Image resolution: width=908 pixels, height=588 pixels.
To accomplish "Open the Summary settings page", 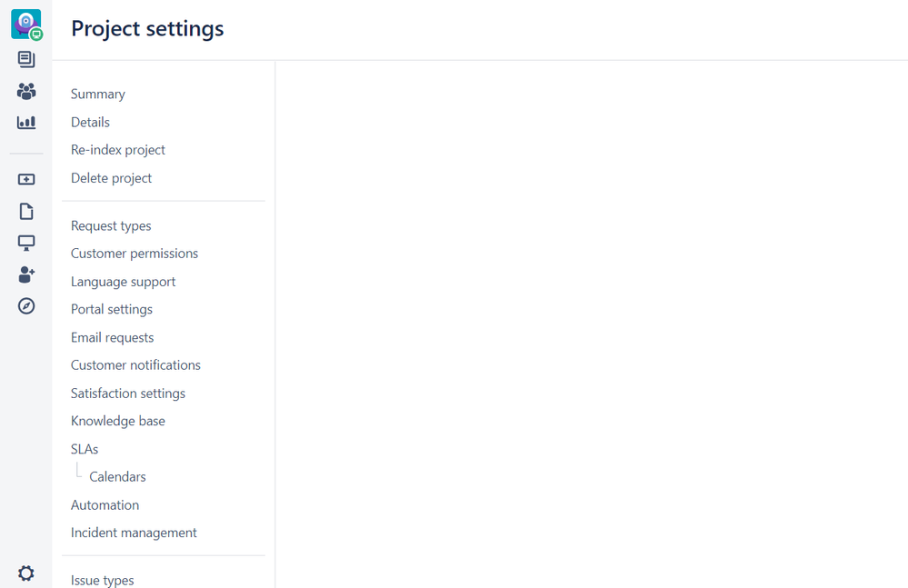I will tap(97, 94).
